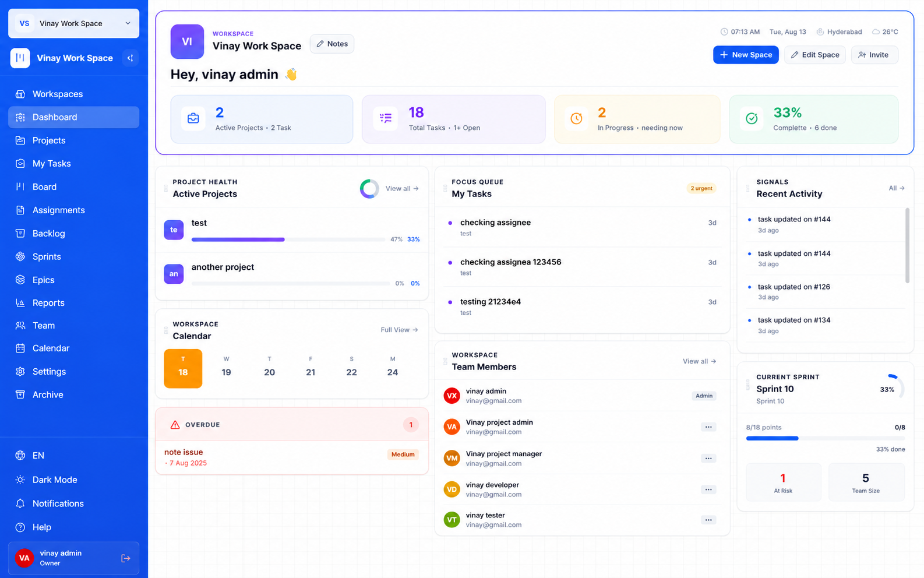Click the Edit Space button

pos(814,55)
